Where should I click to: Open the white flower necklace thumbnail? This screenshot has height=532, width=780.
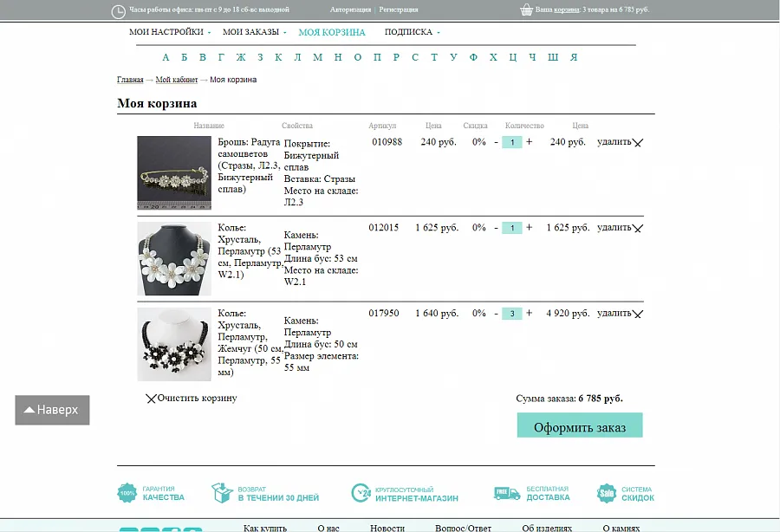[x=174, y=258]
